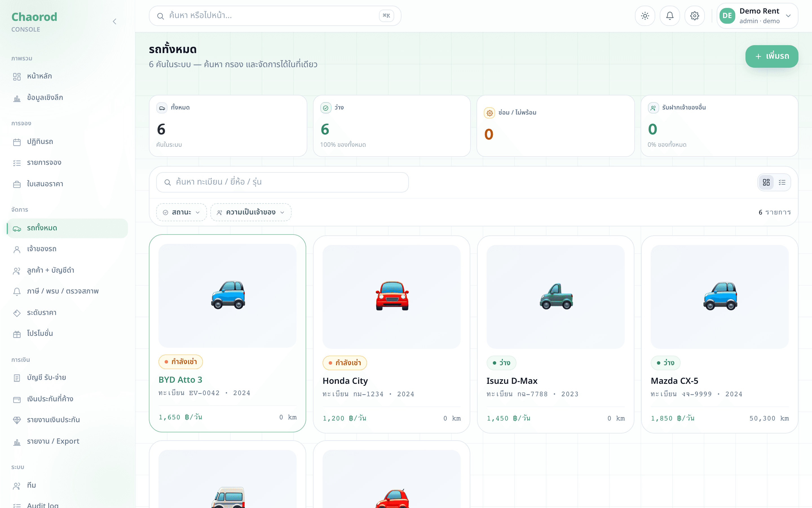Open the notifications bell in header

[x=670, y=16]
